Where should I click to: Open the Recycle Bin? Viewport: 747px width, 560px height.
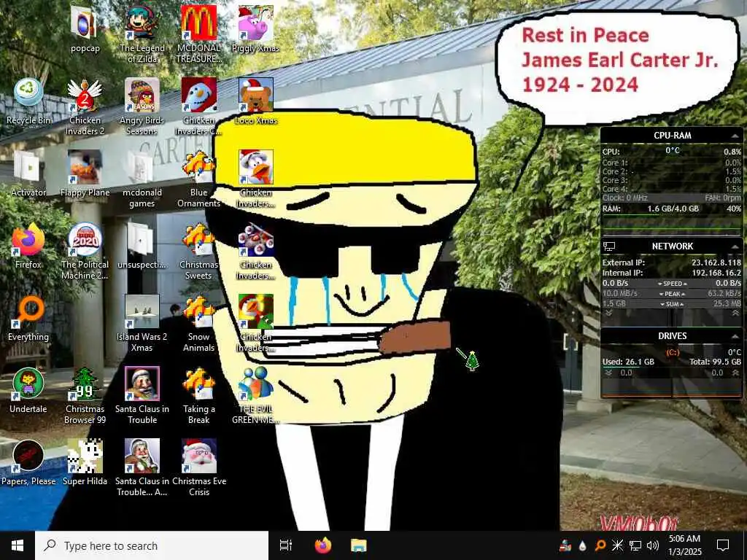click(x=28, y=101)
